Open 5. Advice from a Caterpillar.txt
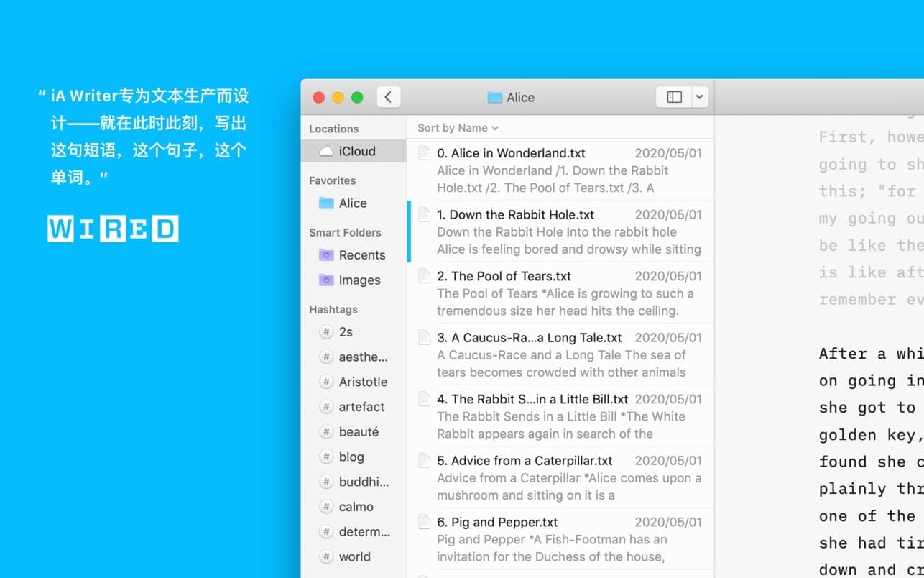 point(560,477)
